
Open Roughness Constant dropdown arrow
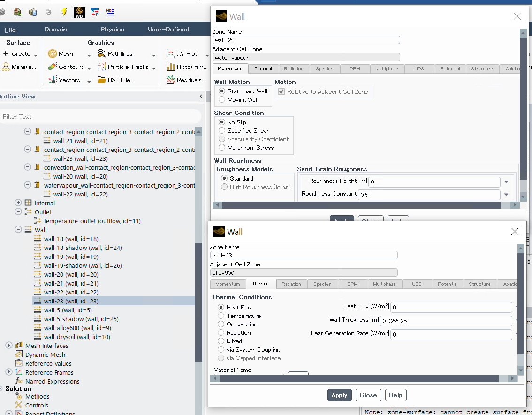[506, 194]
